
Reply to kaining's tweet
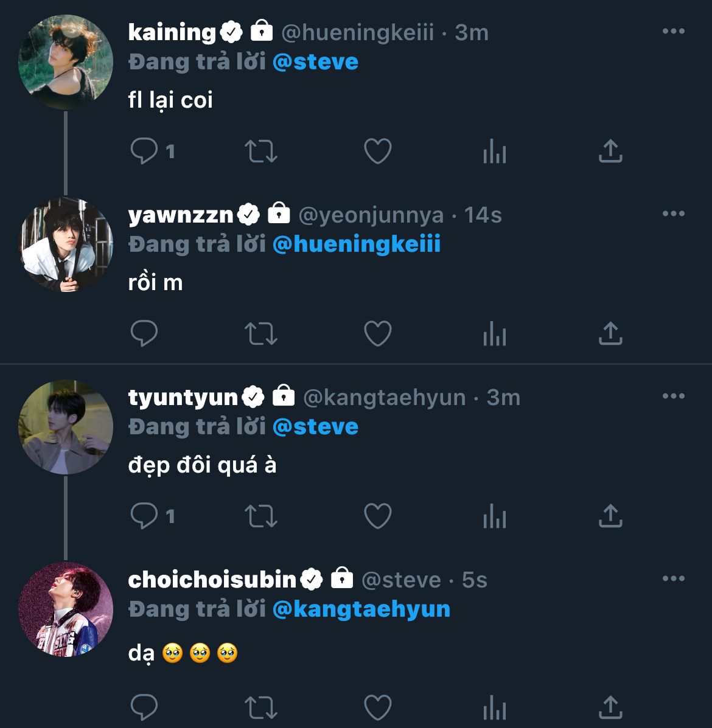click(x=144, y=151)
